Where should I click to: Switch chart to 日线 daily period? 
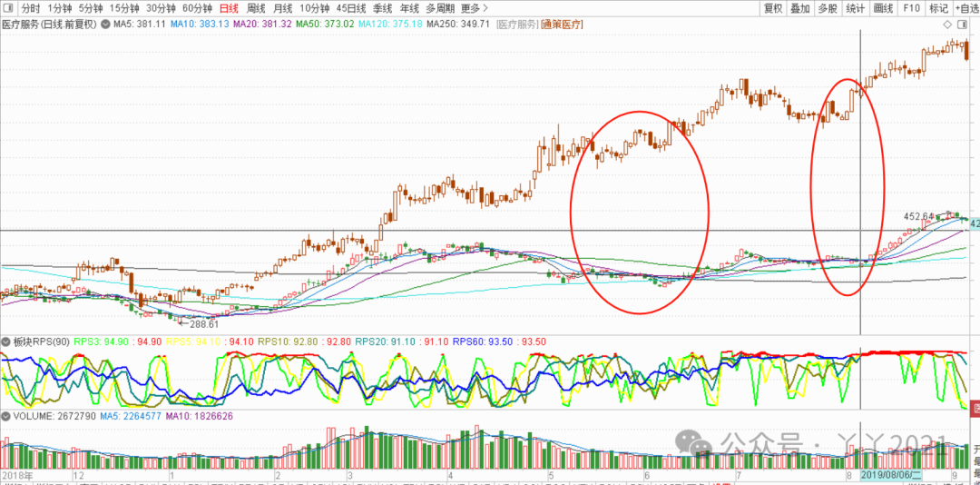[x=229, y=8]
